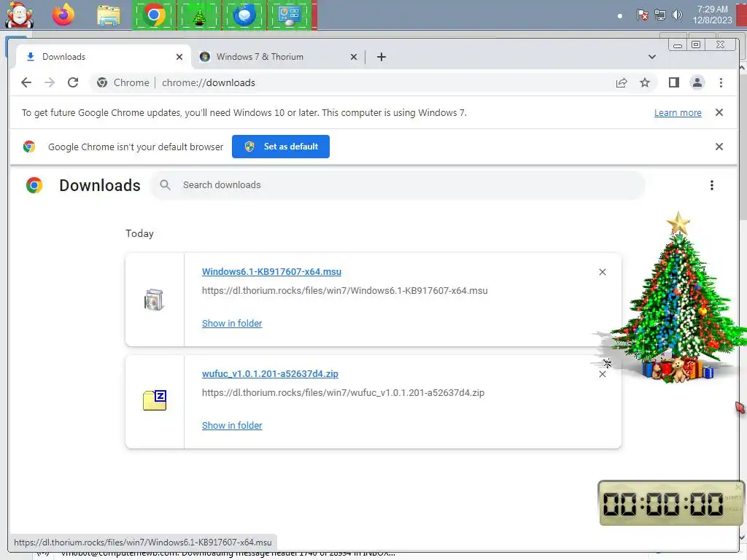
Task: Show wufuc_v1.0.1.201-a52637d4.zip in folder
Action: 232,426
